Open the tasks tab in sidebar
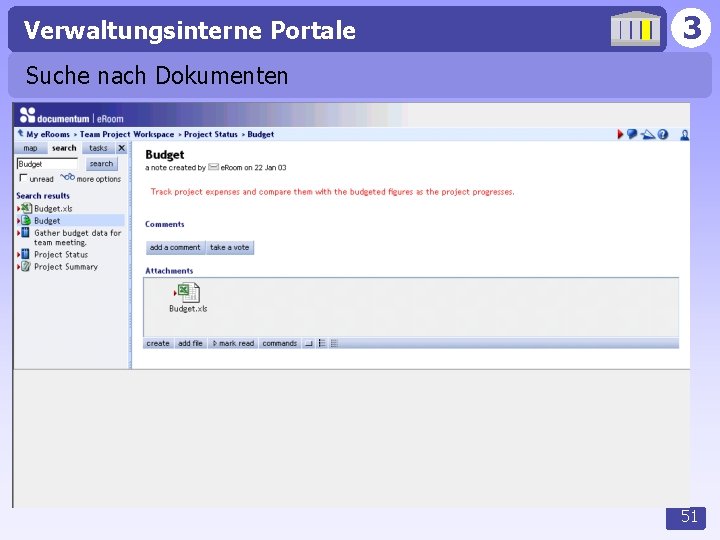 coord(98,148)
